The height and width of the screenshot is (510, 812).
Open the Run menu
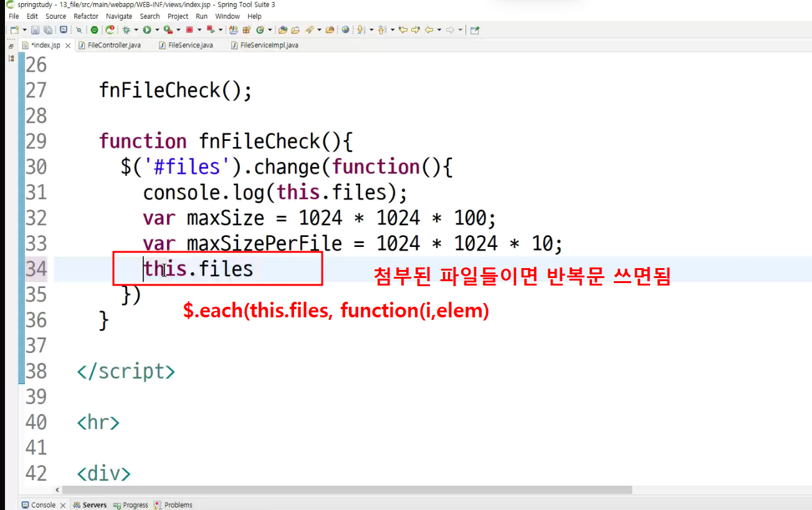pos(201,16)
